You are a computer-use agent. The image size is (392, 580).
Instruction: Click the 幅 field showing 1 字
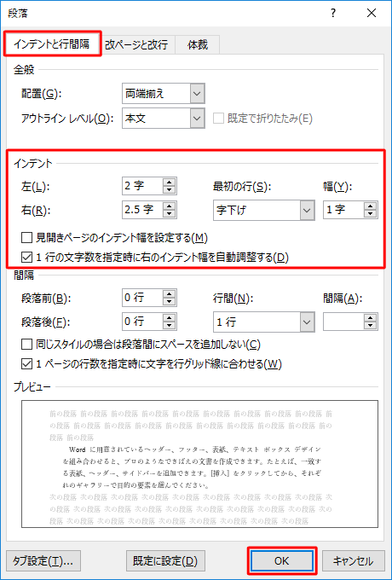pyautogui.click(x=343, y=210)
